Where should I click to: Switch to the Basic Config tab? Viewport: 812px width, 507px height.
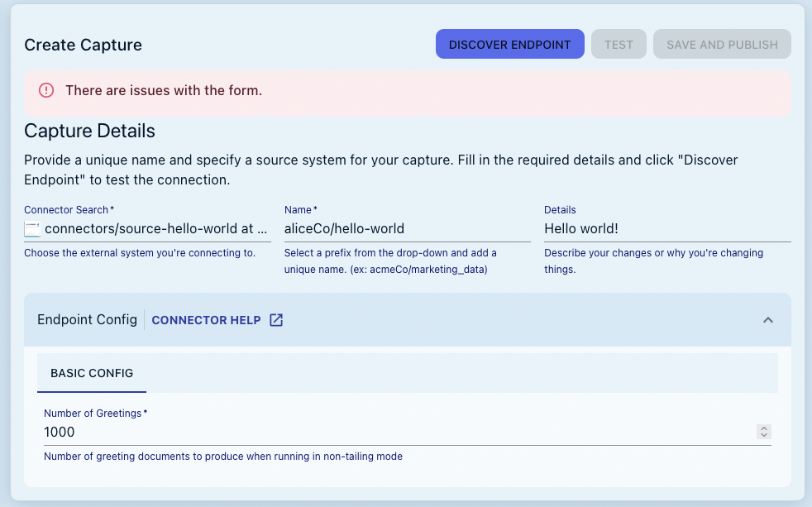pyautogui.click(x=91, y=373)
